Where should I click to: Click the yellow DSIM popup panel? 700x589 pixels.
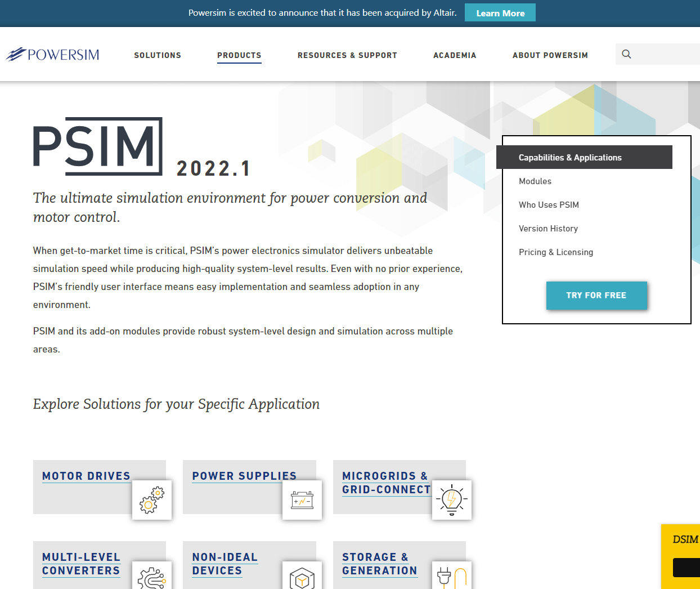coord(681,556)
